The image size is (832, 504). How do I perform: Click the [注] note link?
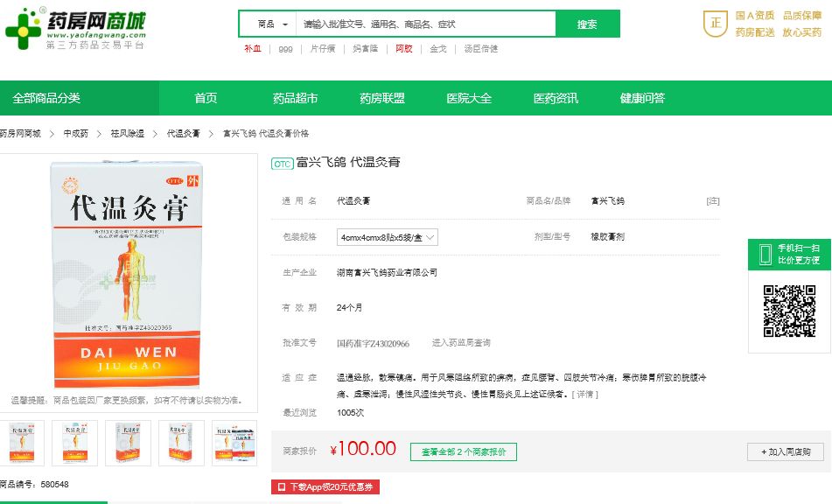tap(713, 201)
